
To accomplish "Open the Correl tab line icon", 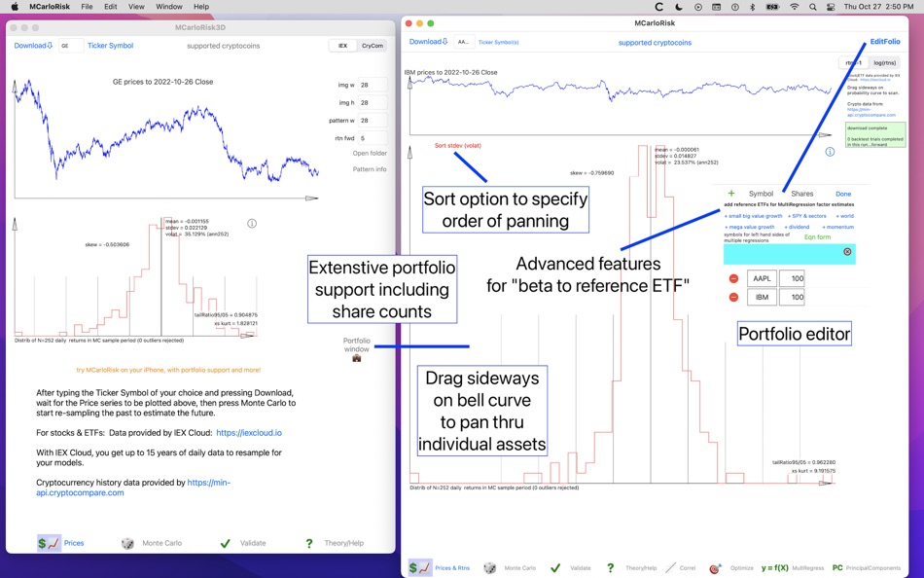I will click(670, 568).
